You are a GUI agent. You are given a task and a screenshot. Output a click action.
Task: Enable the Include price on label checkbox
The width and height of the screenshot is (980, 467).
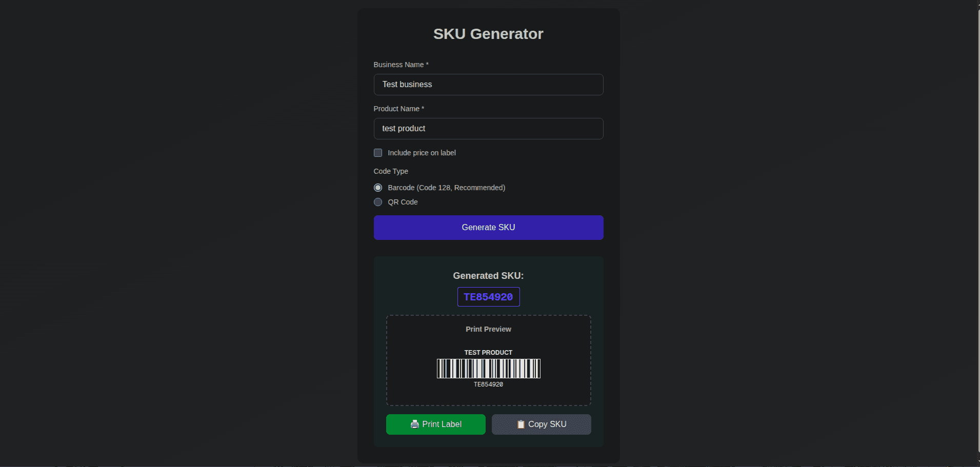point(378,153)
